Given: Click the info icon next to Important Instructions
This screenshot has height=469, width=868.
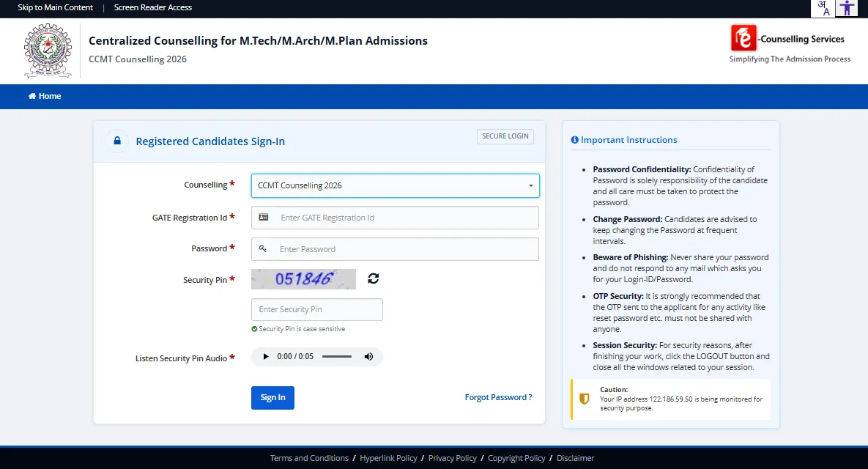Looking at the screenshot, I should [574, 140].
